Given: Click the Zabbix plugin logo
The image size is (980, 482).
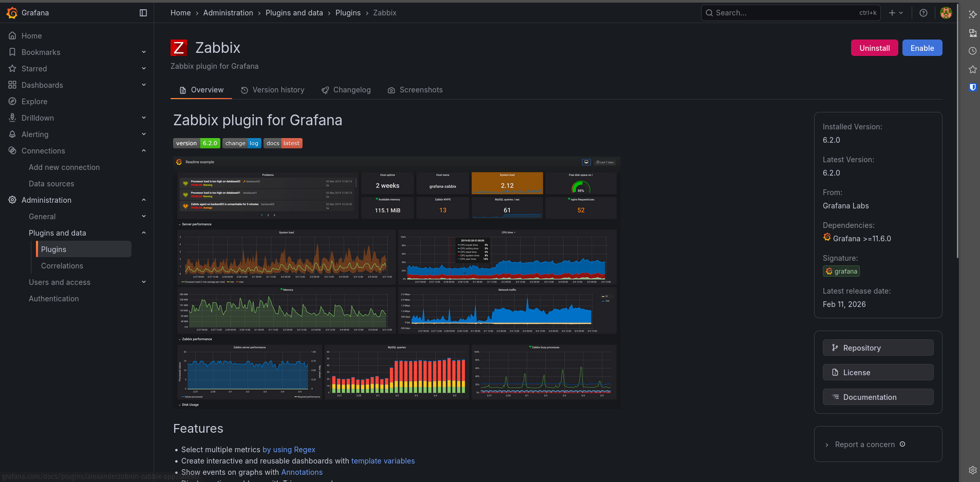Looking at the screenshot, I should pyautogui.click(x=179, y=48).
